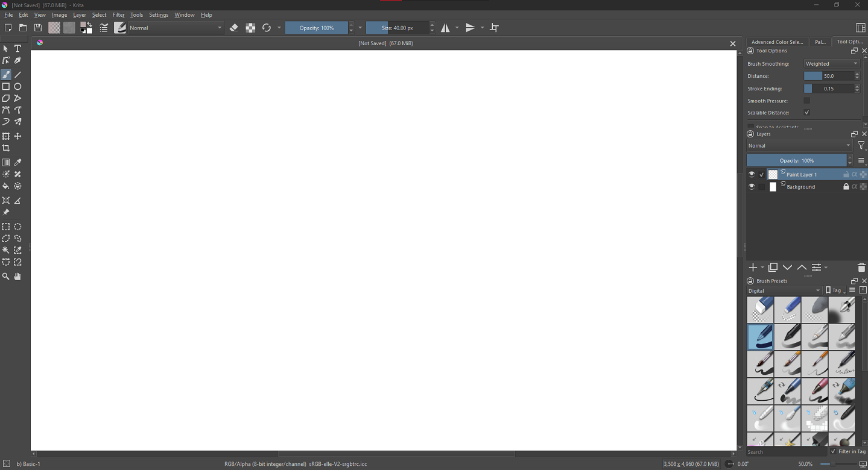Open the fill gradients chooser
This screenshot has width=868, height=470.
point(54,28)
